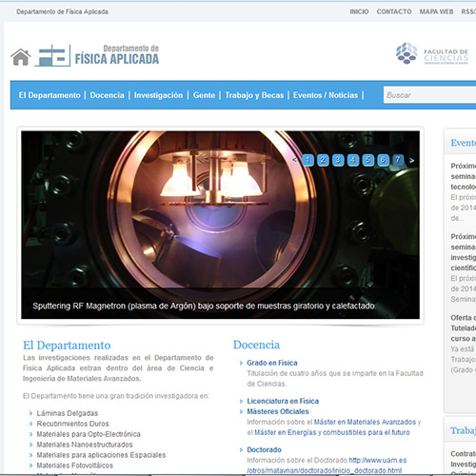Open the Investigación menu item
The height and width of the screenshot is (476, 476).
click(x=158, y=95)
